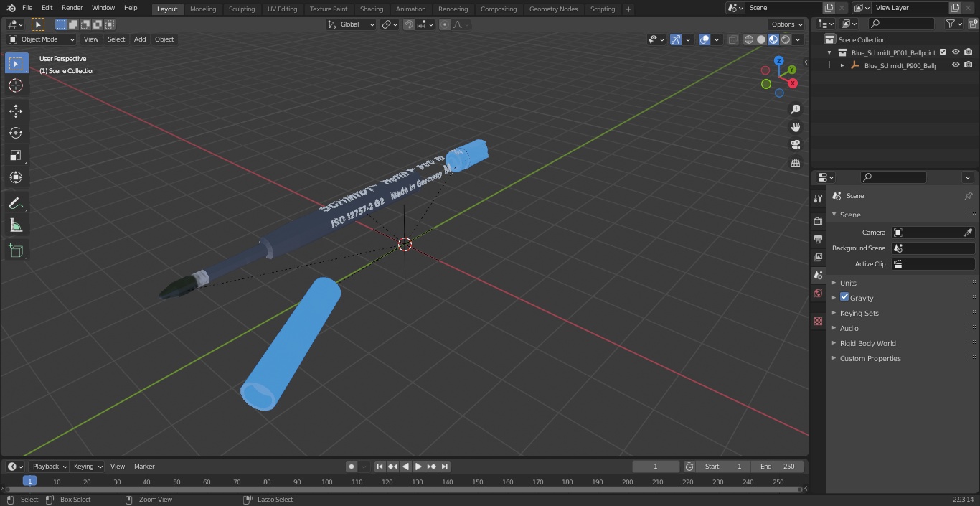Select the Add Cube tool
This screenshot has width=980, height=506.
16,251
